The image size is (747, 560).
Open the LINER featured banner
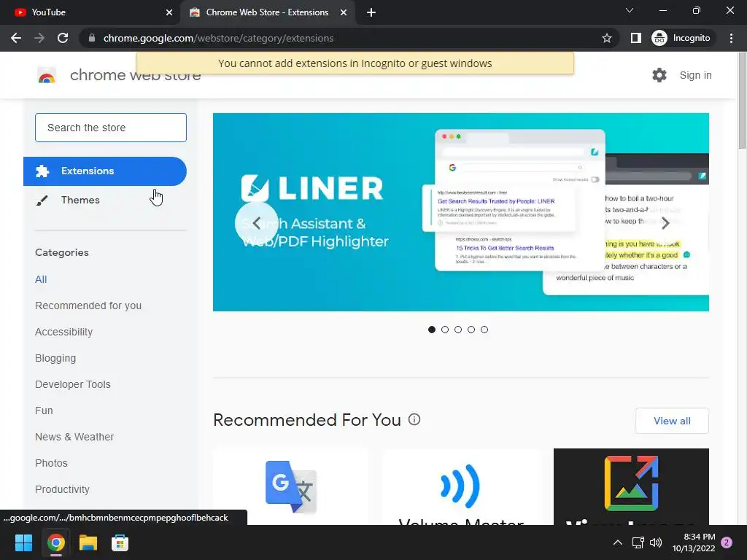point(461,212)
